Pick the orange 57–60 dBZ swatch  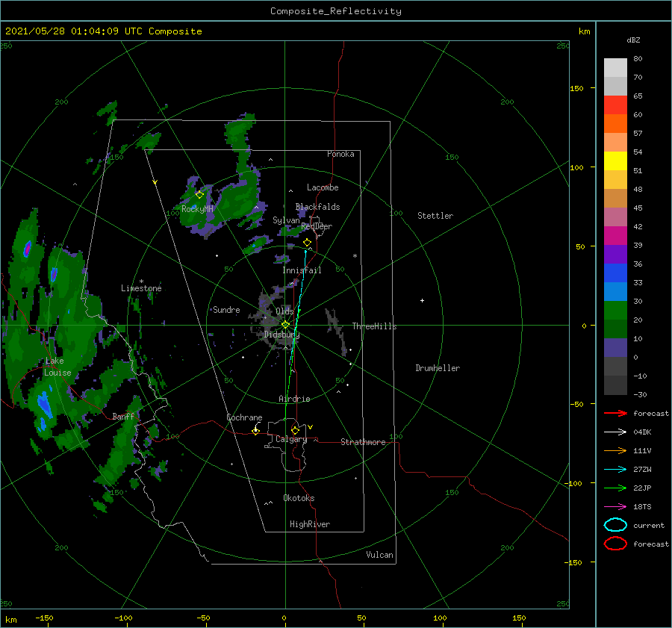pyautogui.click(x=615, y=124)
